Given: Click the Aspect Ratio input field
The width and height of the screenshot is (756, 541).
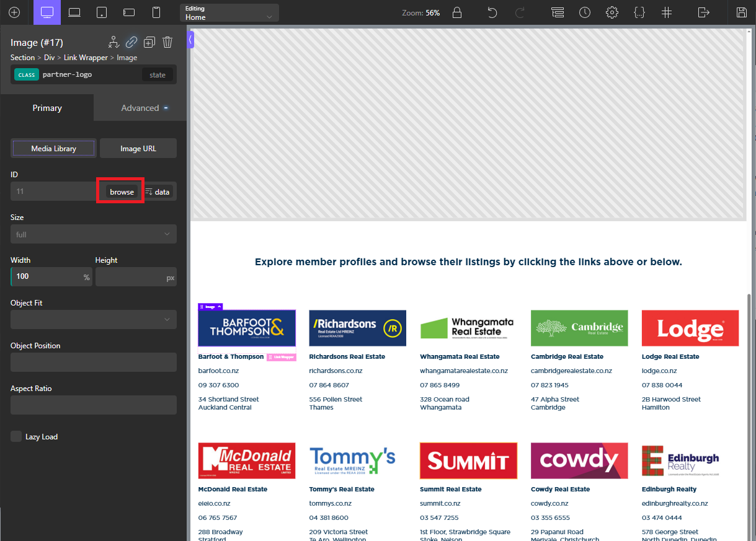Looking at the screenshot, I should 94,405.
